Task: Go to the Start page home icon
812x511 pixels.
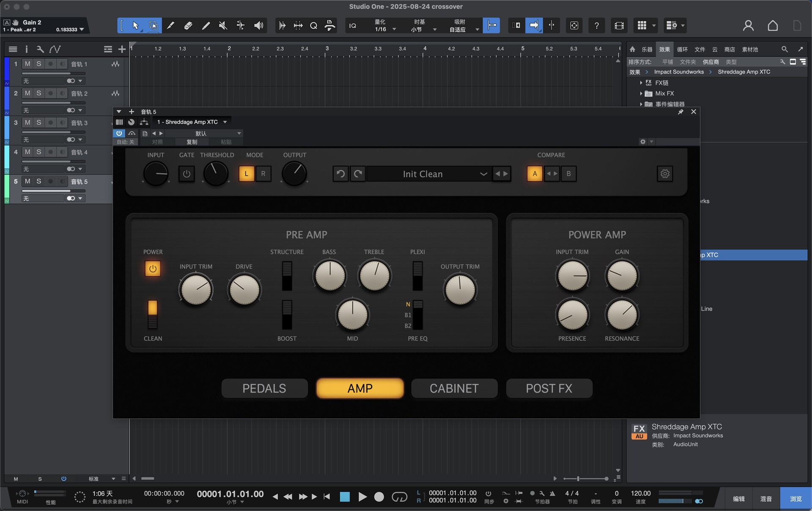Action: click(x=773, y=26)
